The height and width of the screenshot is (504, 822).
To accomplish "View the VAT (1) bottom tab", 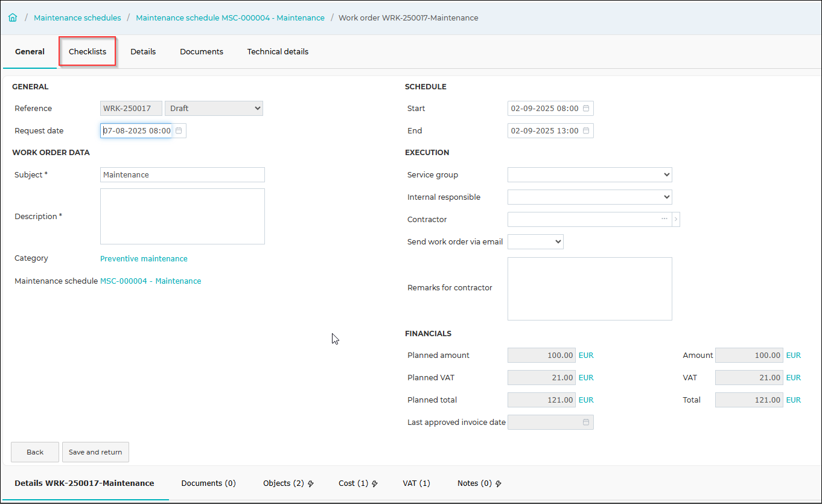I will 416,483.
